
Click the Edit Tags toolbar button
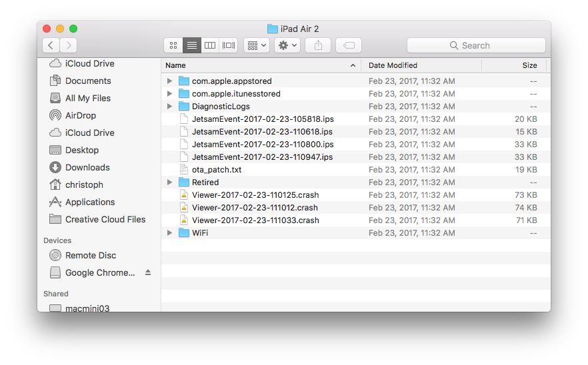point(349,45)
